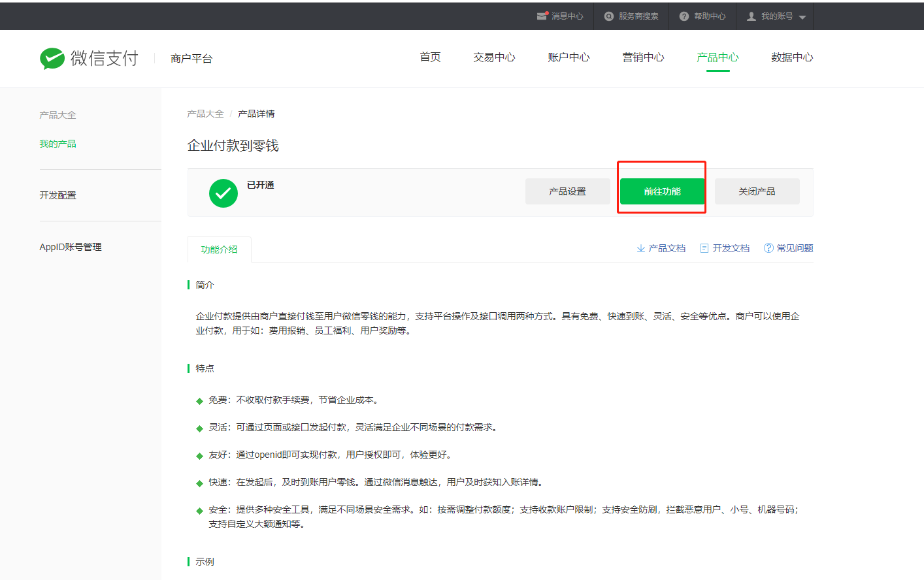Image resolution: width=924 pixels, height=580 pixels.
Task: Click the 产品大全 breadcrumb link
Action: pyautogui.click(x=205, y=114)
